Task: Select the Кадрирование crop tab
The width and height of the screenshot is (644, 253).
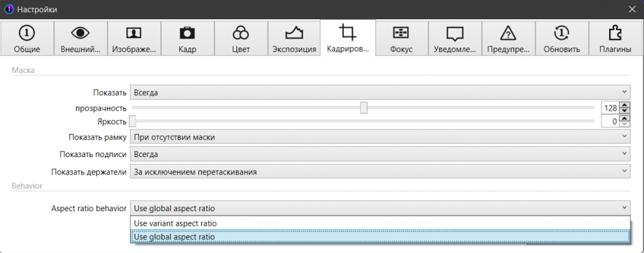Action: point(348,37)
